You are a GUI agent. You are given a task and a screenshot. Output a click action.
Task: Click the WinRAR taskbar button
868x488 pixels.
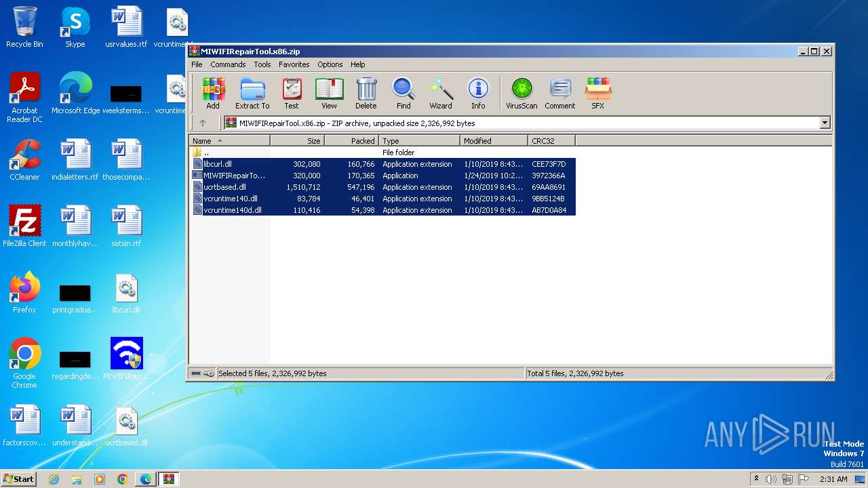click(168, 479)
